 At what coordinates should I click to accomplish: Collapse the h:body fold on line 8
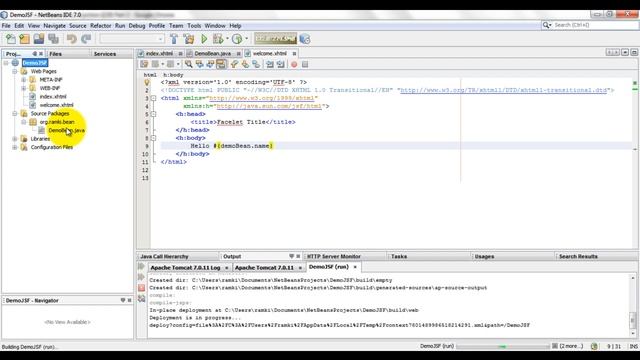pyautogui.click(x=154, y=138)
